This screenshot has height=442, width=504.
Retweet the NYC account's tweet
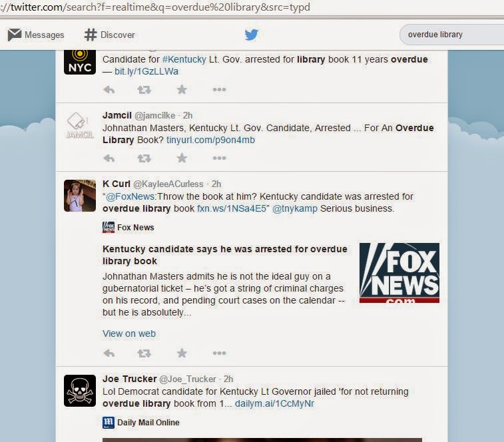[x=144, y=90]
